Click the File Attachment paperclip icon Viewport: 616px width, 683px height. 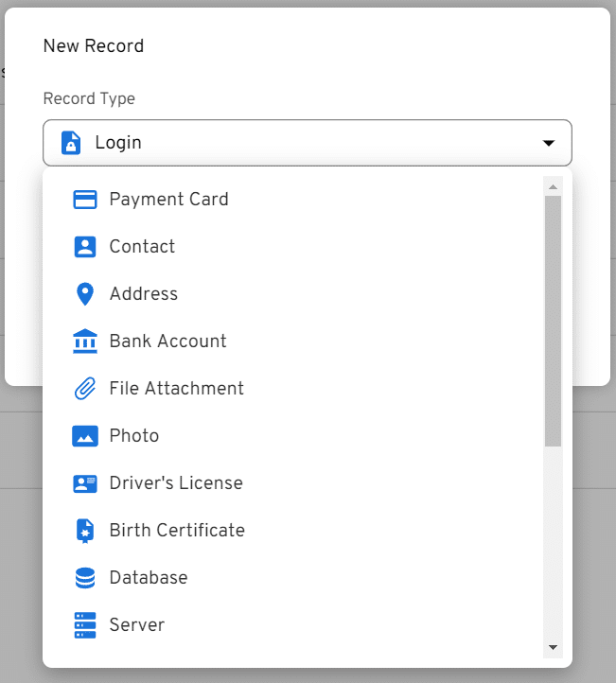[85, 389]
